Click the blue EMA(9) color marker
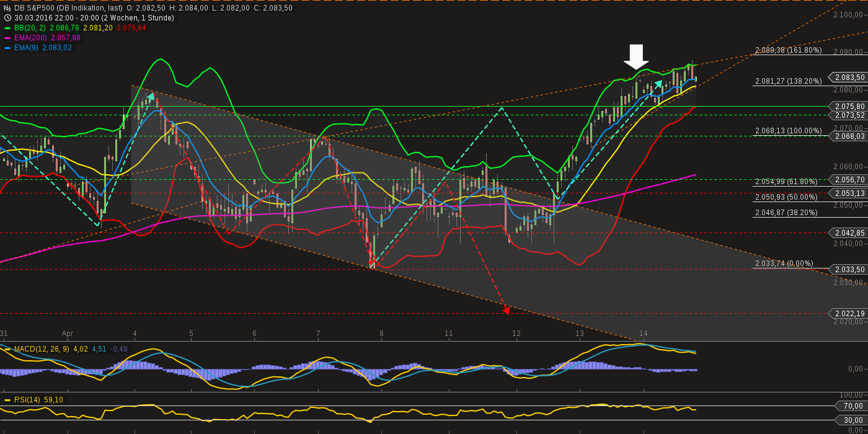 tap(7, 48)
